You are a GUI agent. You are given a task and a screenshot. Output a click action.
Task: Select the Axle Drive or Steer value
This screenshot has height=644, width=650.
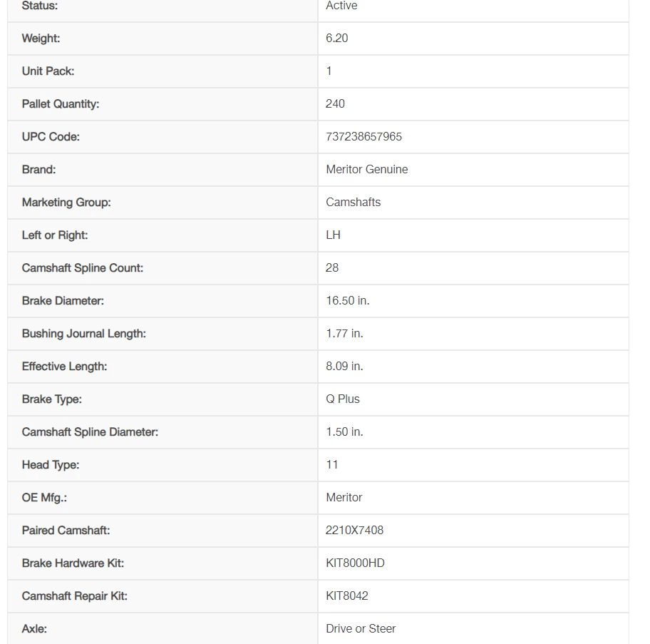point(361,629)
